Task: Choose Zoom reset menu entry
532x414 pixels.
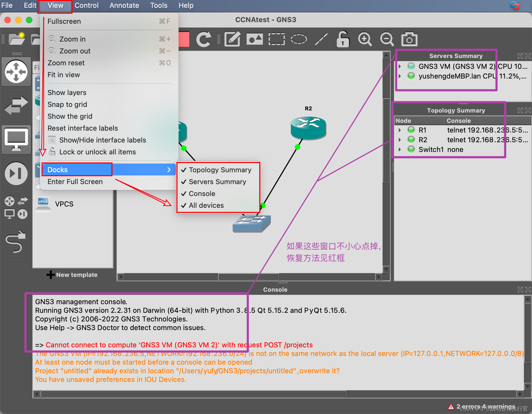Action: [109, 63]
